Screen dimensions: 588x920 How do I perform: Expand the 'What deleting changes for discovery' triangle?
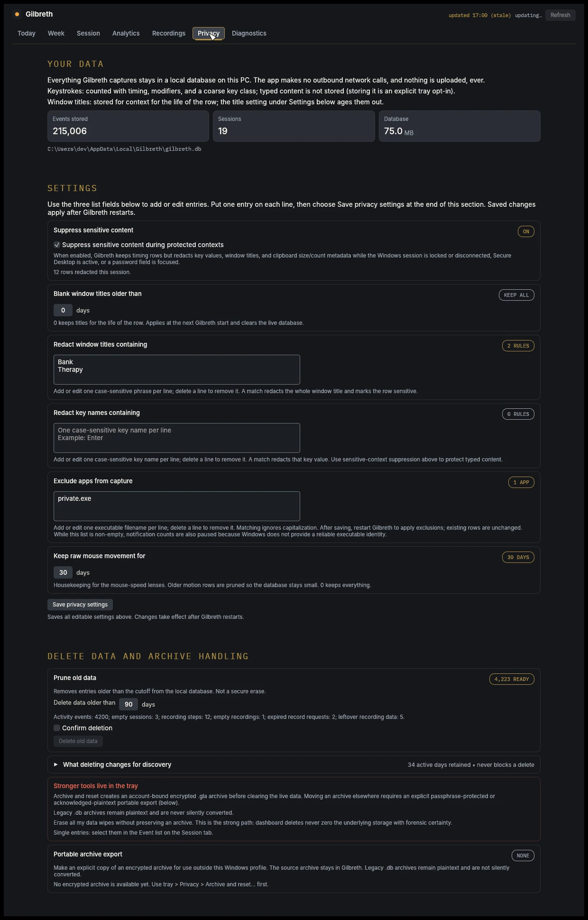56,764
